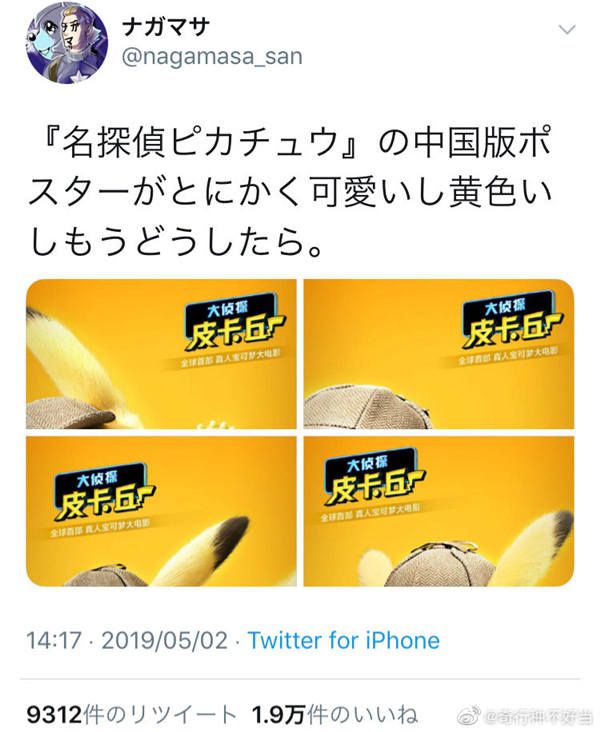Click the ナガマサ display name
The height and width of the screenshot is (732, 600).
coord(165,28)
